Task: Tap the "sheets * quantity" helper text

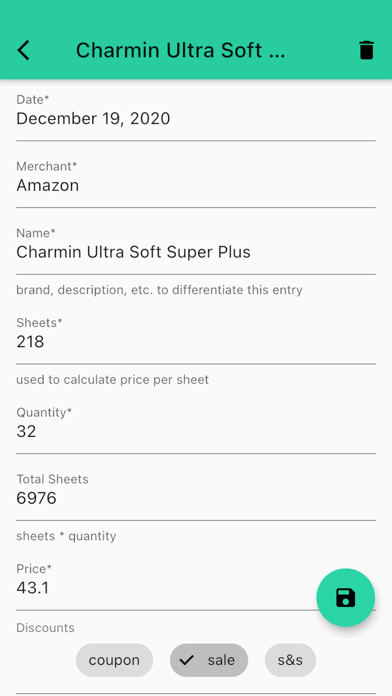Action: pos(66,536)
